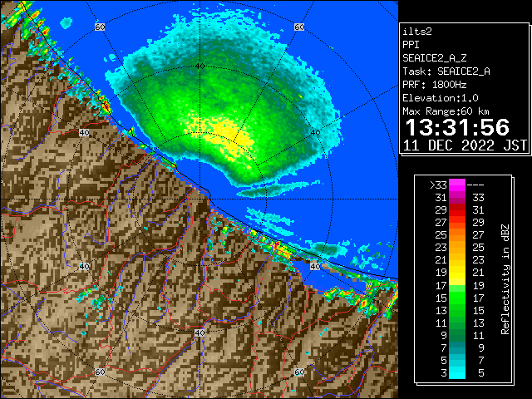Click the red legend swatch beside 29

[457, 210]
